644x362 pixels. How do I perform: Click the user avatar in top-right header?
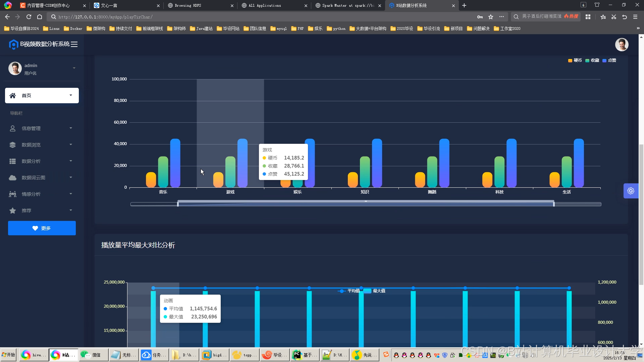coord(622,45)
